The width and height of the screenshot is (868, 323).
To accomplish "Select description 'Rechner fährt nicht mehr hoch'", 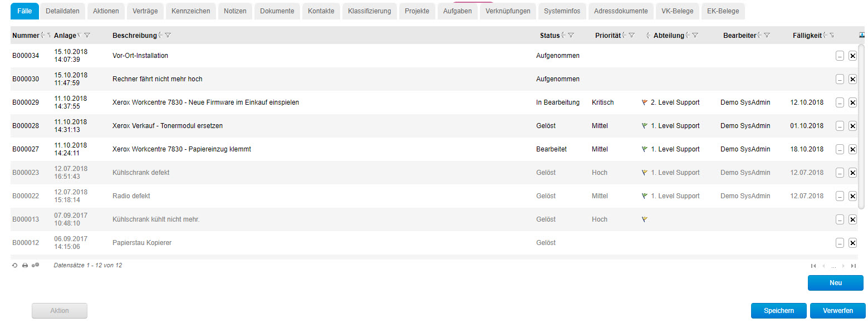I will click(x=157, y=79).
